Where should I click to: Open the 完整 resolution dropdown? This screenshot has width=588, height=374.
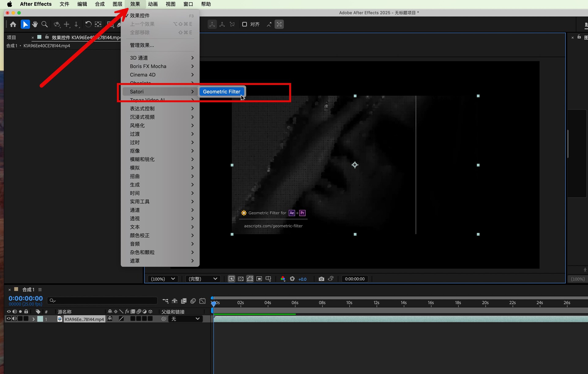pyautogui.click(x=203, y=279)
